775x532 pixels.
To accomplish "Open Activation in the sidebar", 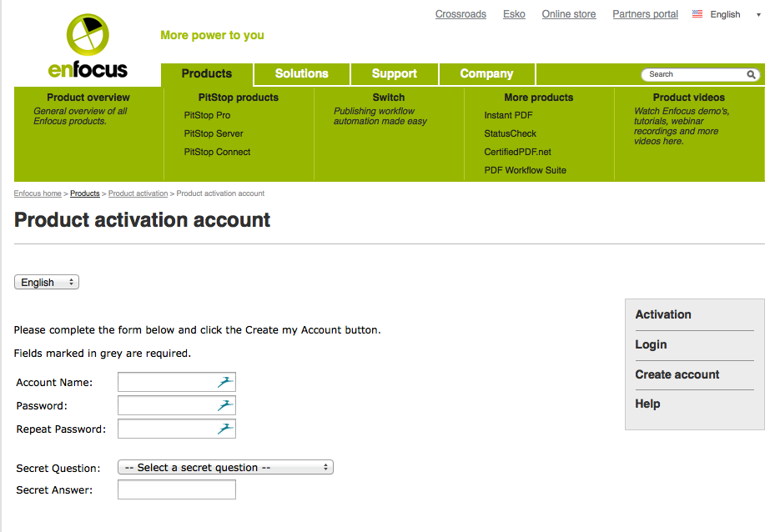I will 663,314.
